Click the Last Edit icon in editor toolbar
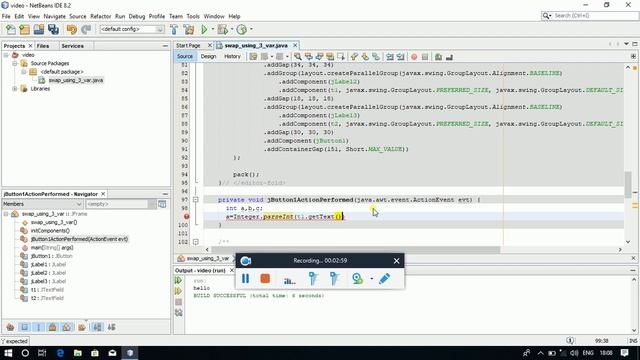640x360 pixels. (x=253, y=57)
